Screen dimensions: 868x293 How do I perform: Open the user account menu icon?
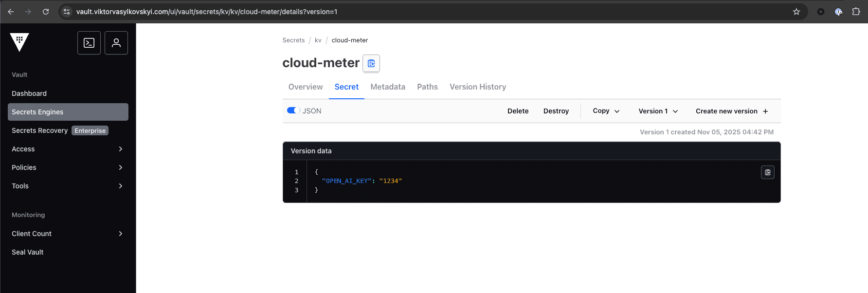click(x=116, y=43)
